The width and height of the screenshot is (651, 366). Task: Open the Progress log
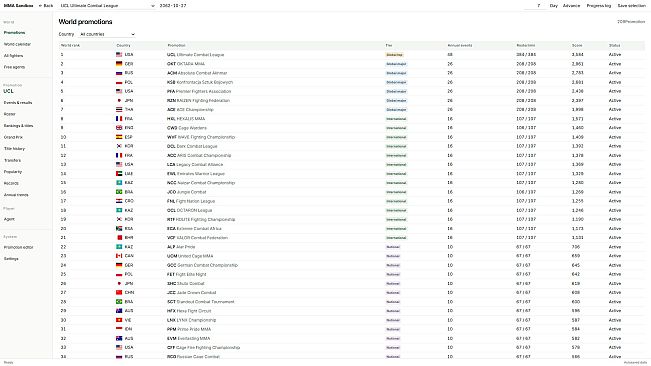pos(599,6)
